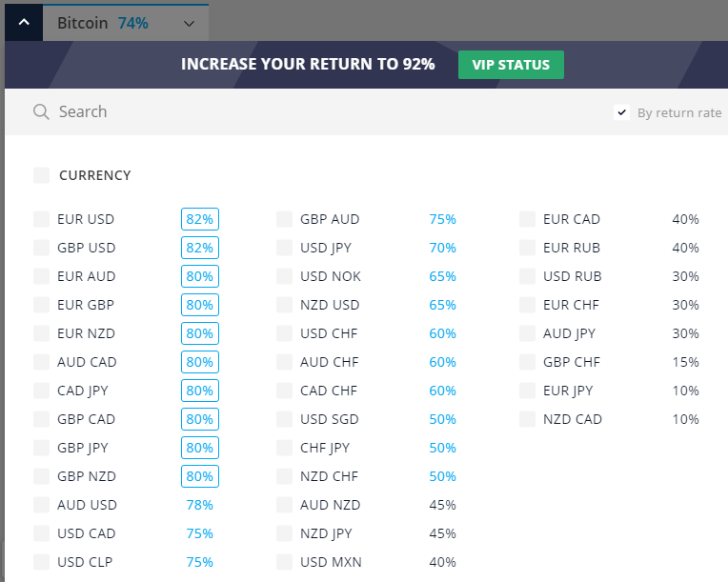Choose the EUR RUB currency pair
The width and height of the screenshot is (728, 582).
572,248
